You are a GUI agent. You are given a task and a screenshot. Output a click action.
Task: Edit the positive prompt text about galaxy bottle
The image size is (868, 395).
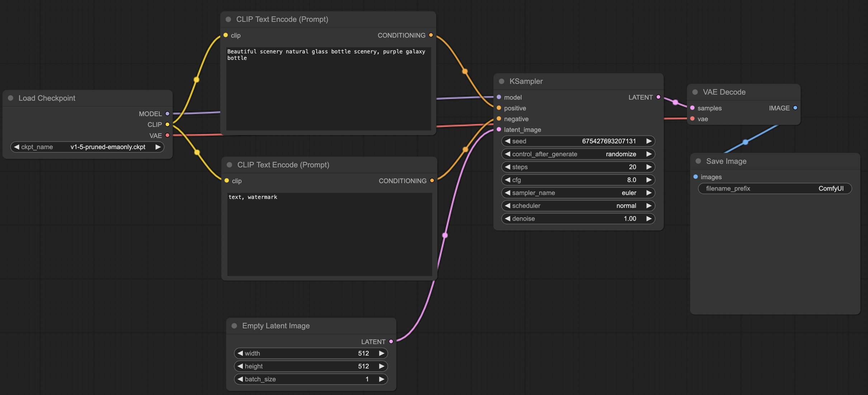pos(329,89)
